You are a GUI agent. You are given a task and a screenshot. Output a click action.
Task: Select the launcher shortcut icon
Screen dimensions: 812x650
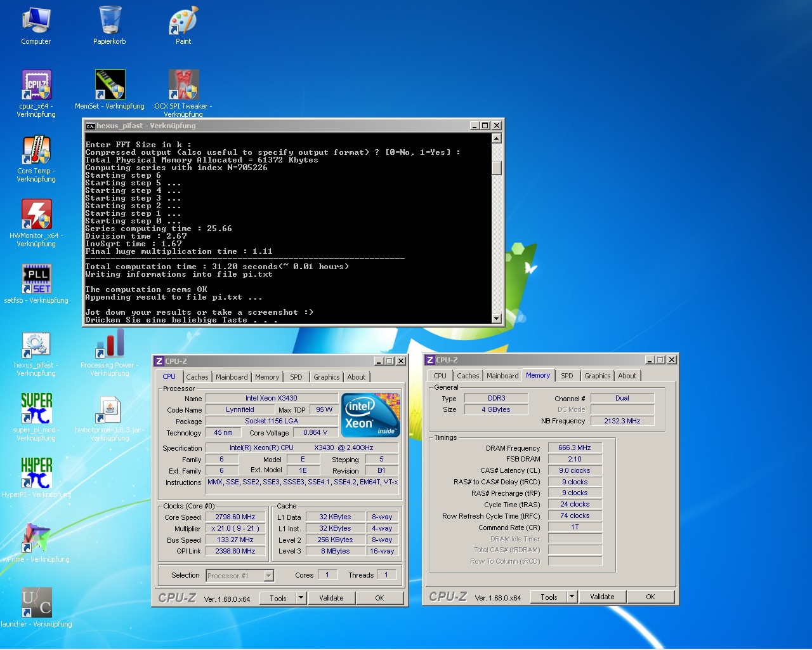[36, 607]
